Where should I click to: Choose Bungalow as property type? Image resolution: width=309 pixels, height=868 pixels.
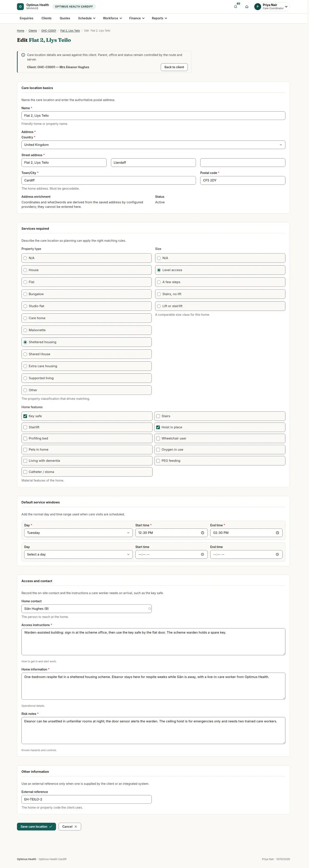tap(87, 294)
